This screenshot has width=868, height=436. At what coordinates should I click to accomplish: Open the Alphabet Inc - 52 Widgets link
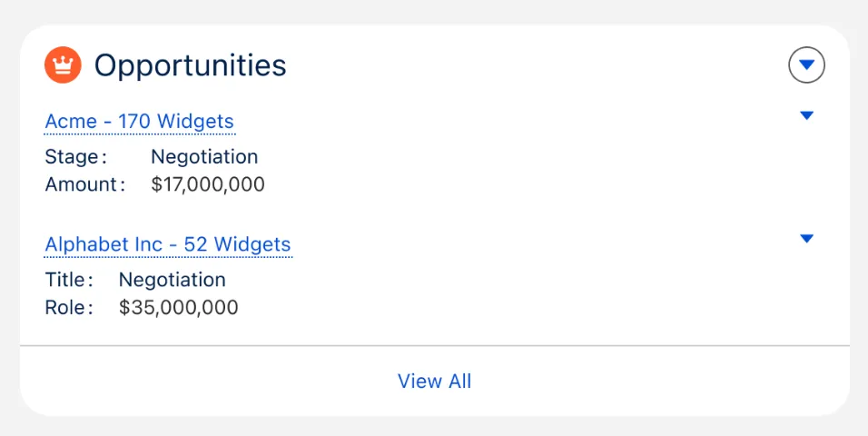click(x=168, y=244)
